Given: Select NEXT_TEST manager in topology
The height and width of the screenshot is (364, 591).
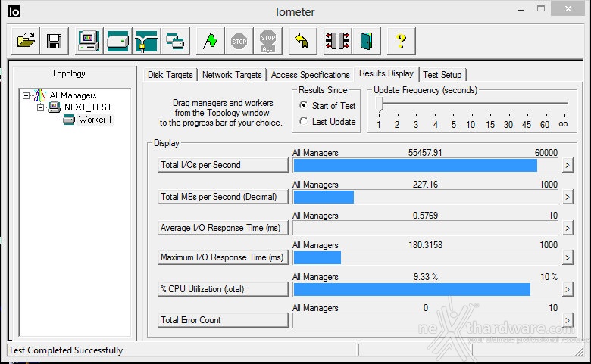Looking at the screenshot, I should [88, 107].
